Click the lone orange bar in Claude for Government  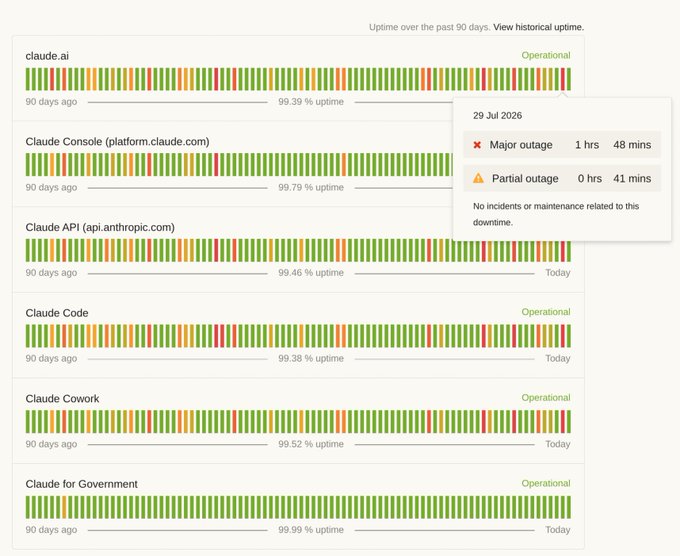(64, 507)
